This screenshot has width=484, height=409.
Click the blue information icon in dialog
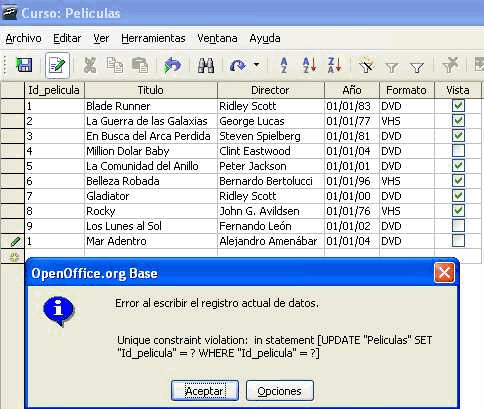(x=58, y=312)
